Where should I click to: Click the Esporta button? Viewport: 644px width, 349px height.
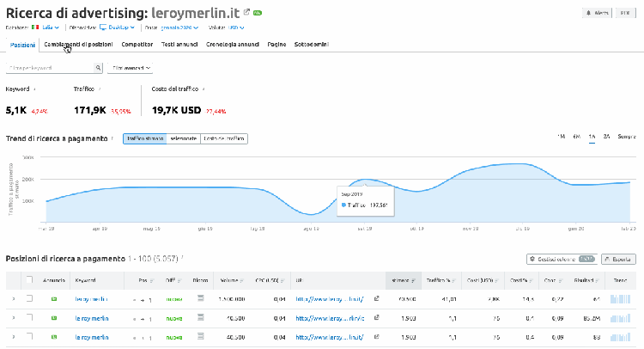618,259
